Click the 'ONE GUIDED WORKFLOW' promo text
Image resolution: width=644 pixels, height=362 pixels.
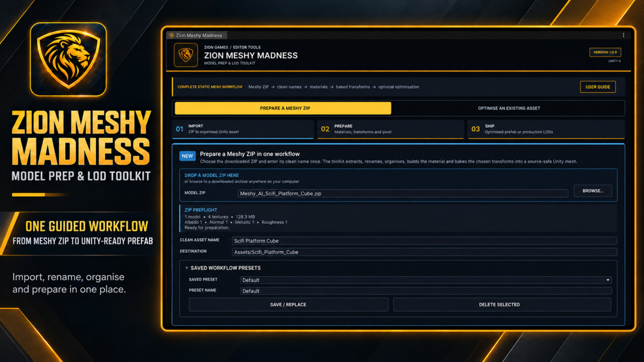point(86,226)
